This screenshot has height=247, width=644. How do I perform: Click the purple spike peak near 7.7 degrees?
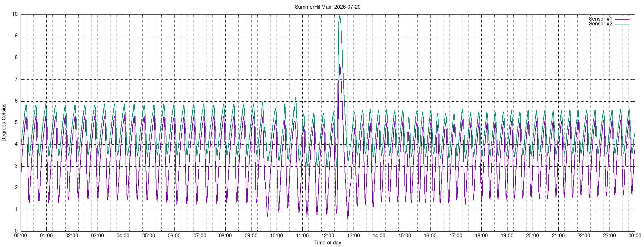coord(340,65)
